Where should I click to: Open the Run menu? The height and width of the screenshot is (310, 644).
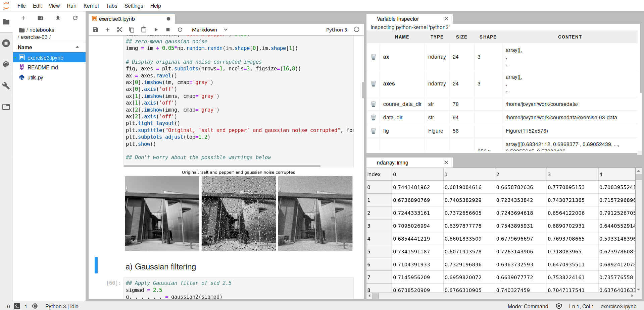click(71, 6)
